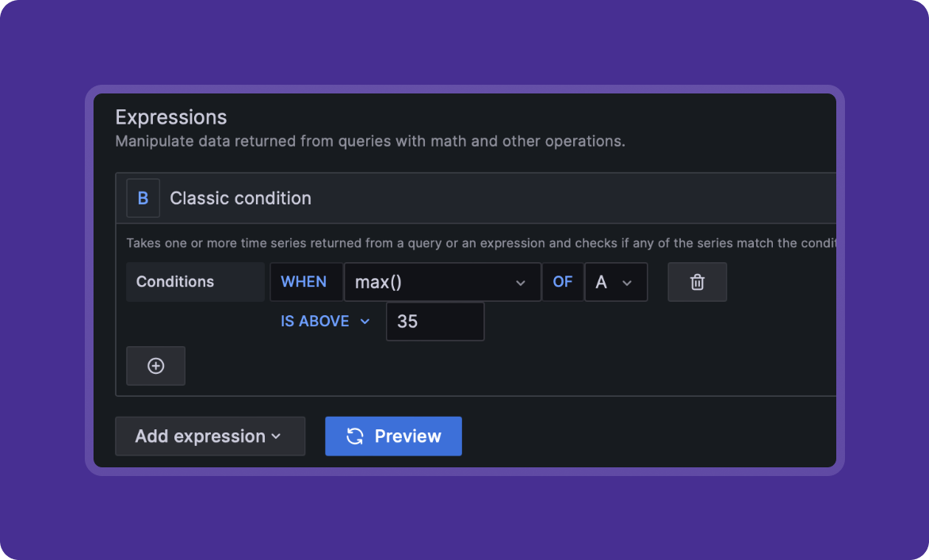Select the Conditions row label
Viewport: 929px width, 560px height.
coord(175,282)
